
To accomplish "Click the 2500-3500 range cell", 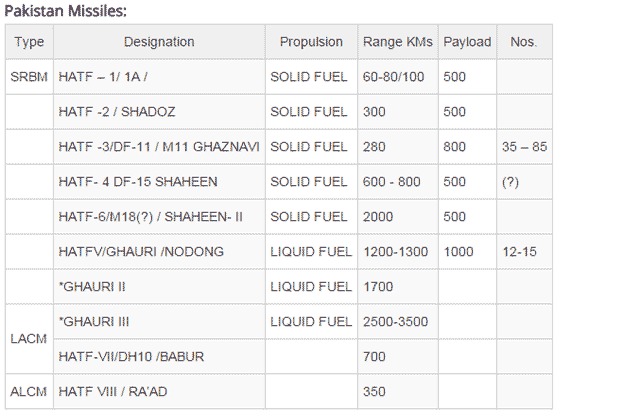I will click(398, 322).
